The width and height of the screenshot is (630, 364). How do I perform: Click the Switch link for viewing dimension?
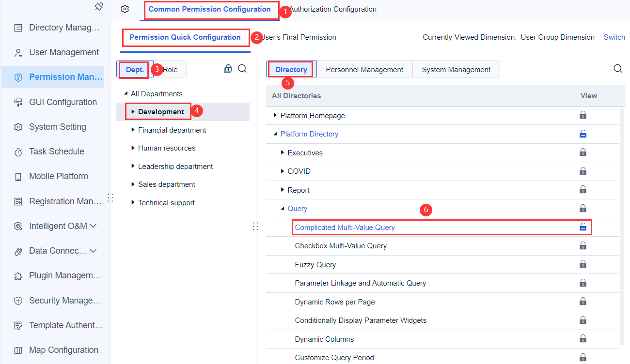click(x=614, y=37)
